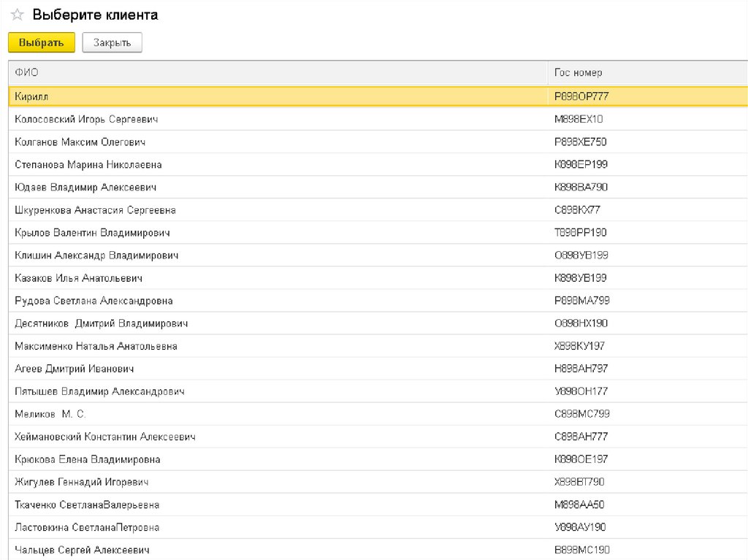Select Жигулев Геннадий Игоревич row
Screen dimensions: 748x560
(82, 482)
